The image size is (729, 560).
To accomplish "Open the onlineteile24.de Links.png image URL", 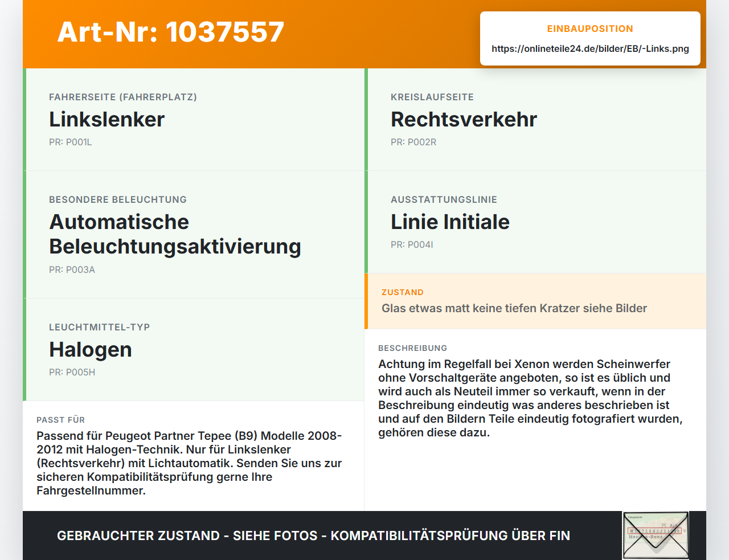I will pos(590,48).
